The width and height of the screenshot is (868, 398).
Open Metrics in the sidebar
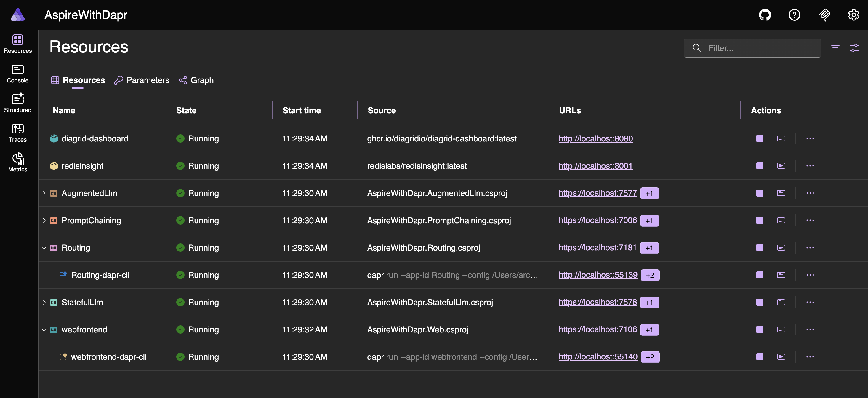[17, 163]
